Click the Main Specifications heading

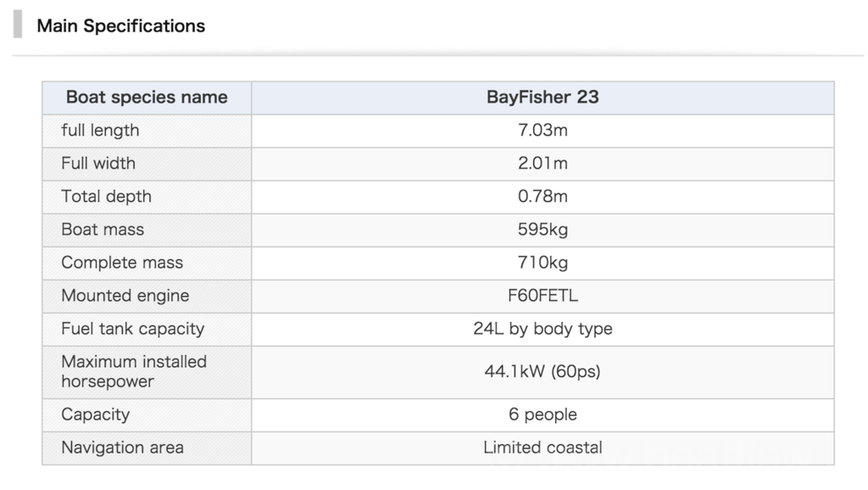tap(120, 25)
